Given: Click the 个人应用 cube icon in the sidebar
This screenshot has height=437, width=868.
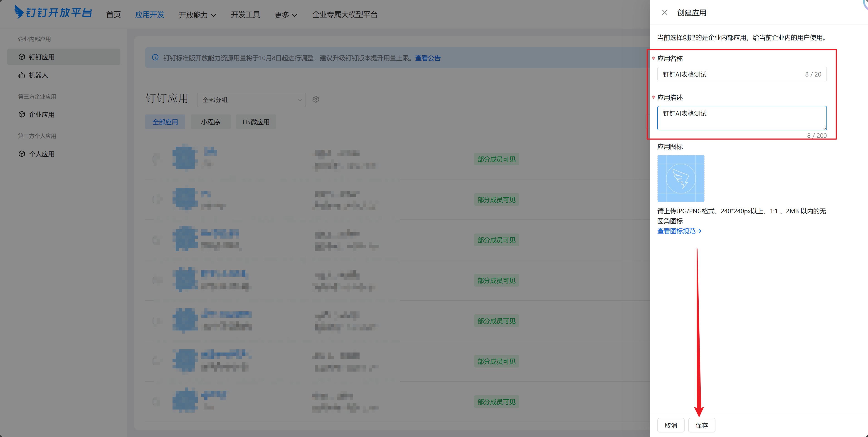Looking at the screenshot, I should pyautogui.click(x=22, y=154).
